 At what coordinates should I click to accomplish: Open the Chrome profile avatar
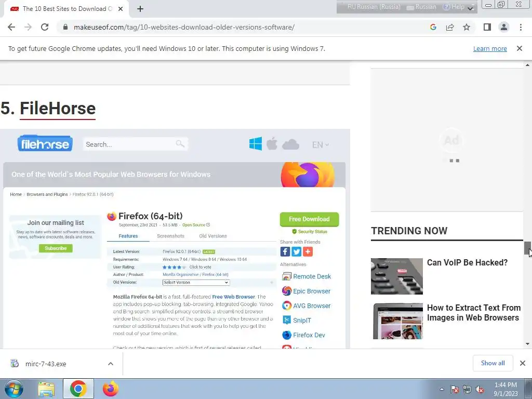pos(504,27)
